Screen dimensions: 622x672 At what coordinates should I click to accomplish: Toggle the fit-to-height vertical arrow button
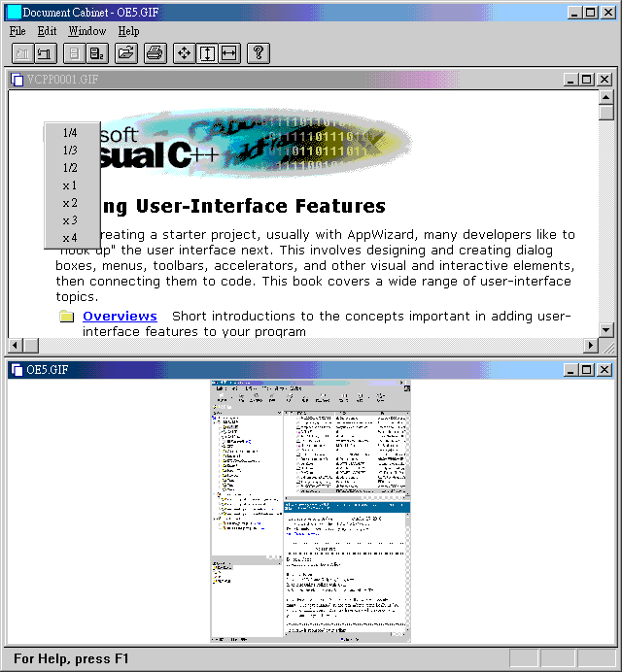(207, 52)
